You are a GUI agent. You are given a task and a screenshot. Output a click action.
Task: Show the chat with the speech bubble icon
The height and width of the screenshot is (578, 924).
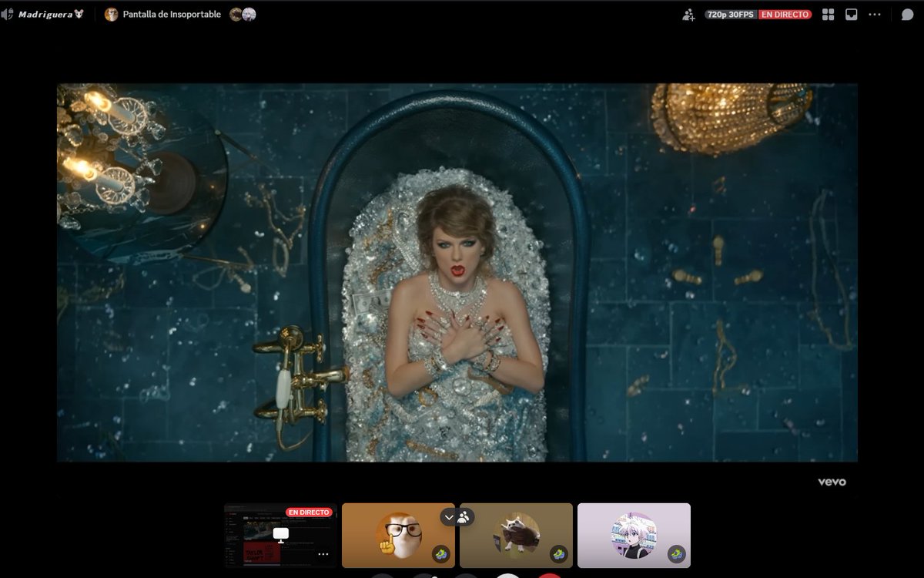907,14
